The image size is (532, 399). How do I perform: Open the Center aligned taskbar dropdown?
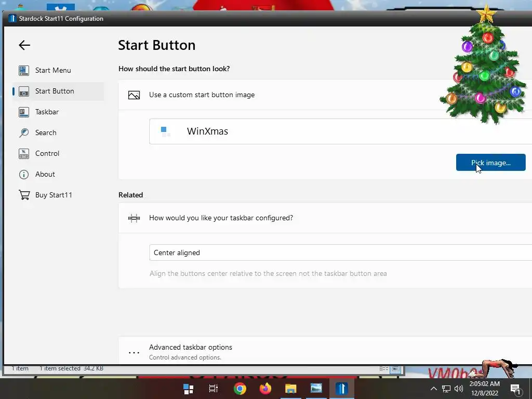click(341, 252)
